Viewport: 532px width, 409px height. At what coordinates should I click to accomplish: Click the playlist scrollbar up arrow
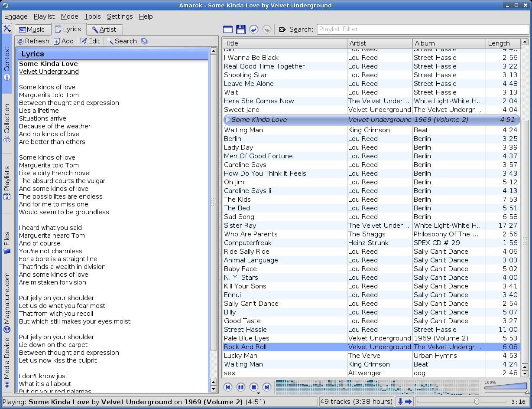(525, 42)
